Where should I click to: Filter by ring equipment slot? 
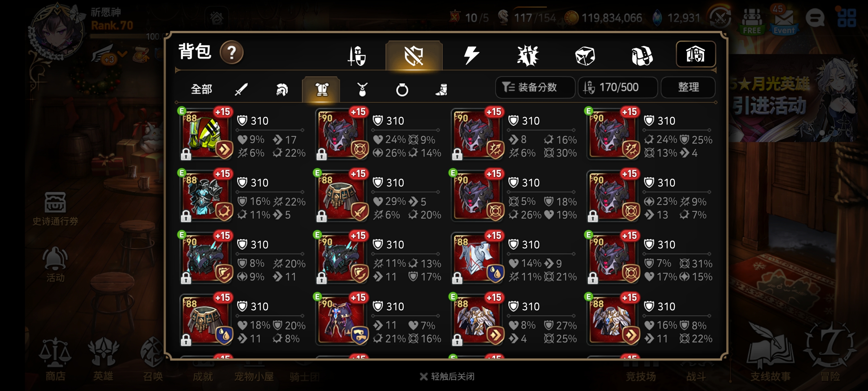(x=402, y=89)
